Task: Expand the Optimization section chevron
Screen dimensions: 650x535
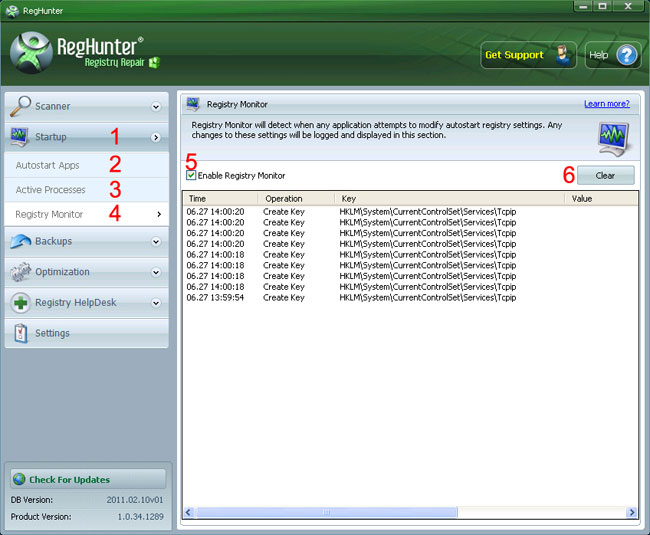Action: [156, 272]
